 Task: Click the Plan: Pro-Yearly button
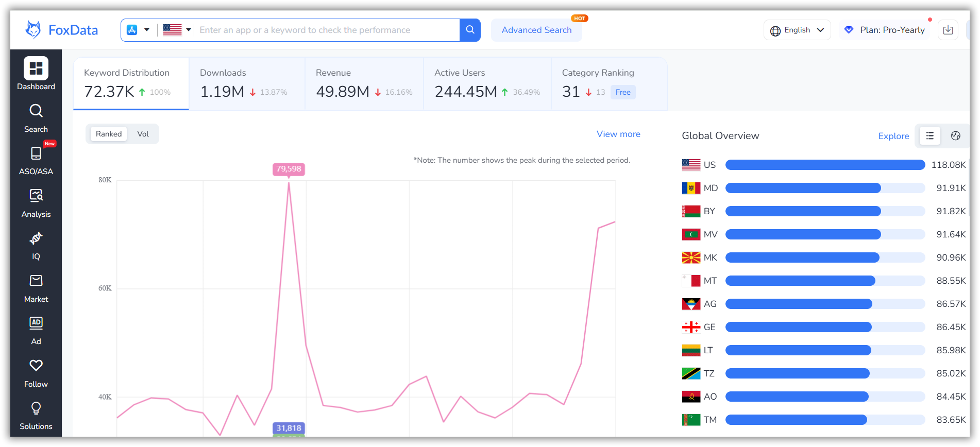pos(885,30)
